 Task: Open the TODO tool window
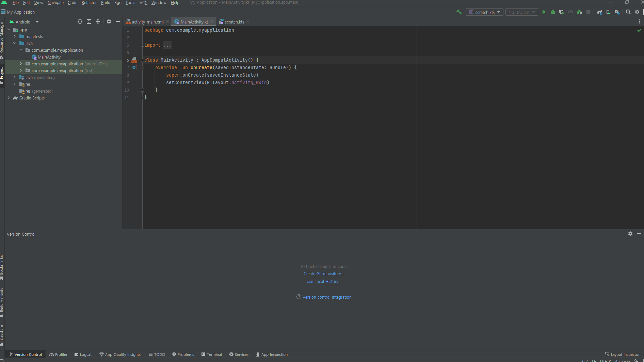click(x=157, y=355)
